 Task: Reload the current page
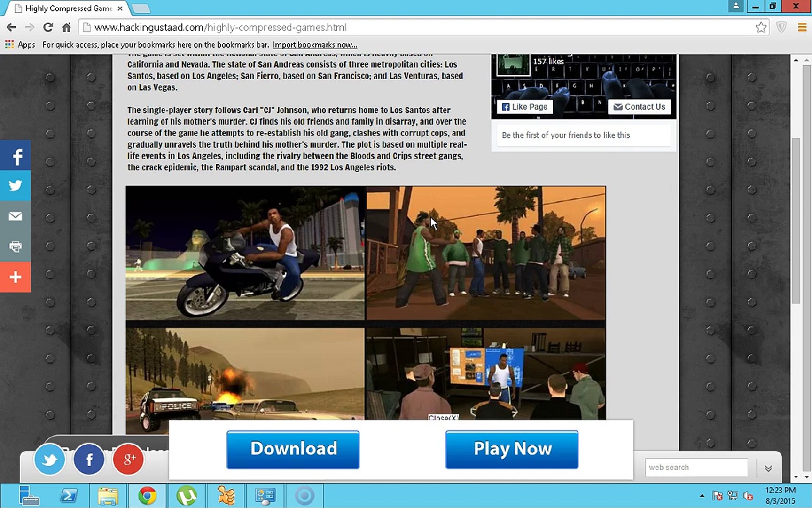(x=48, y=27)
